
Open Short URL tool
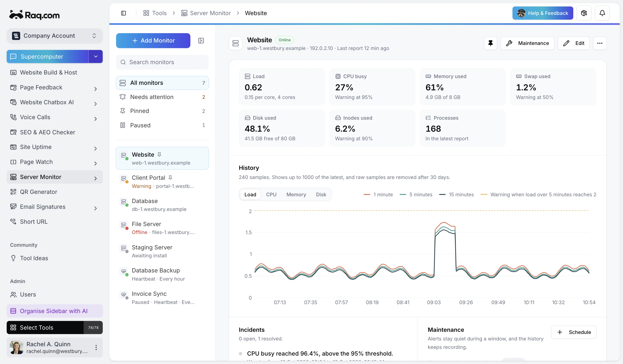pos(55,222)
